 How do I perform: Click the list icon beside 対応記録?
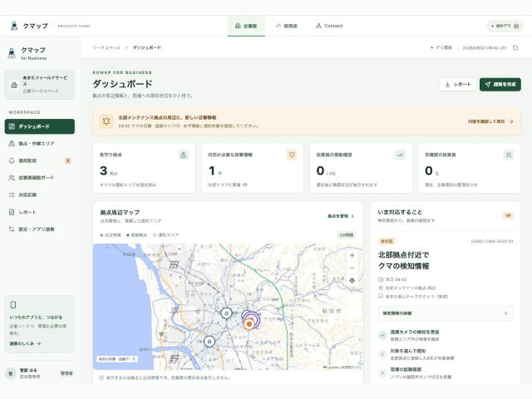point(12,195)
